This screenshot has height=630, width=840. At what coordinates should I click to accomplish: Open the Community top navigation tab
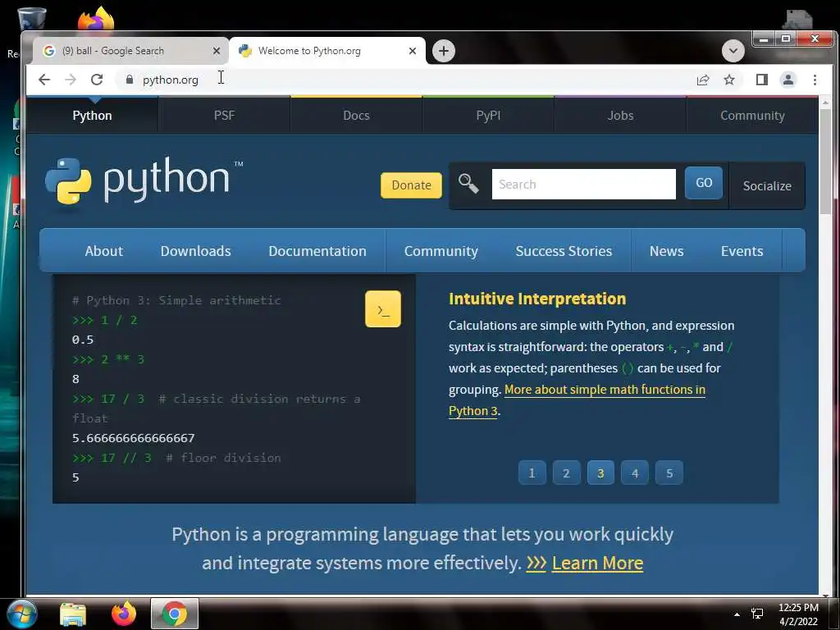click(x=752, y=115)
